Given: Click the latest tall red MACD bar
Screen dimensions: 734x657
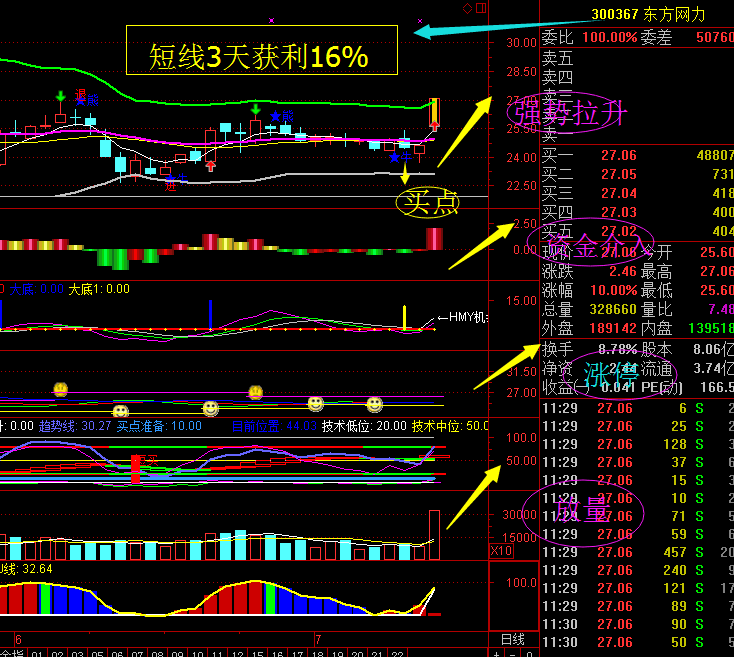Looking at the screenshot, I should [x=434, y=239].
